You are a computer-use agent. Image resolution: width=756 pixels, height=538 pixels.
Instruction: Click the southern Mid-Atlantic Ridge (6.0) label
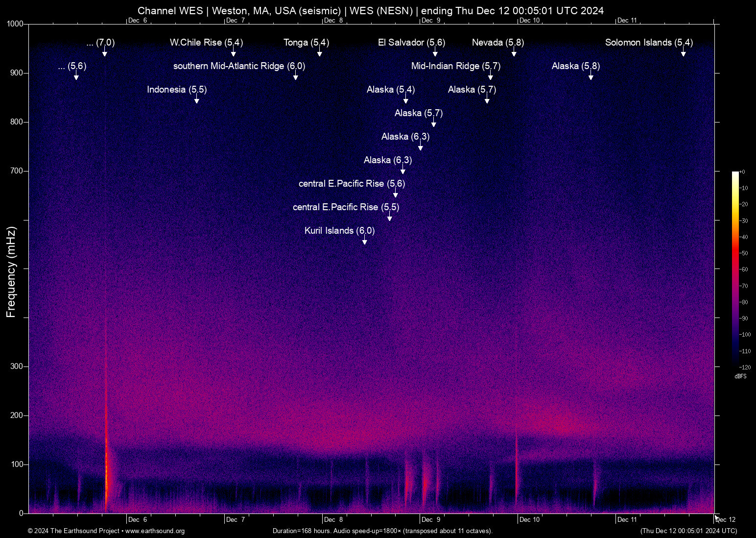click(x=238, y=66)
